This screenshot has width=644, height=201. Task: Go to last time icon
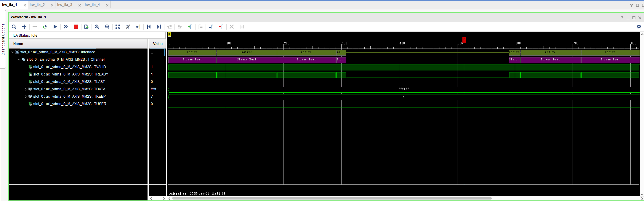click(159, 27)
